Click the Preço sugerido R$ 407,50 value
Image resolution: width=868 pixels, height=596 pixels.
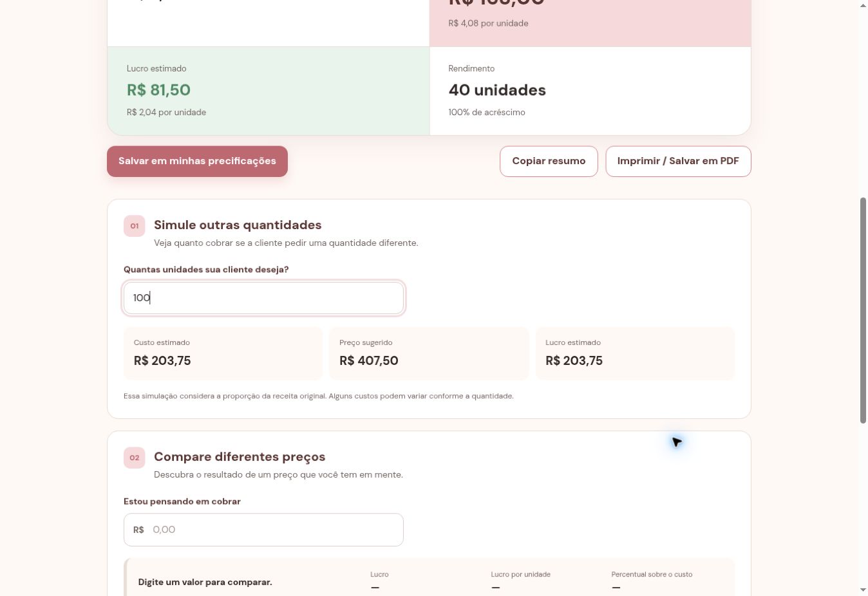pos(369,360)
